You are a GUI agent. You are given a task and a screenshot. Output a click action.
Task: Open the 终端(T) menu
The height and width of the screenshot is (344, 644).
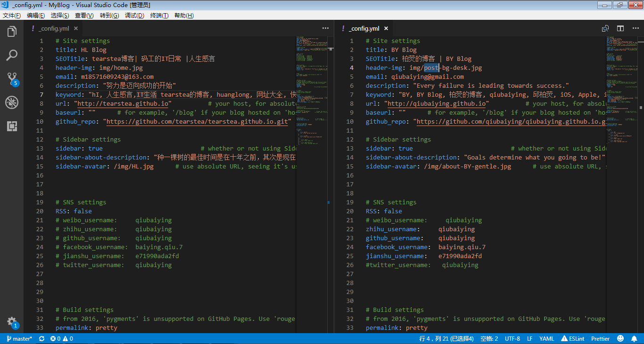coord(159,16)
